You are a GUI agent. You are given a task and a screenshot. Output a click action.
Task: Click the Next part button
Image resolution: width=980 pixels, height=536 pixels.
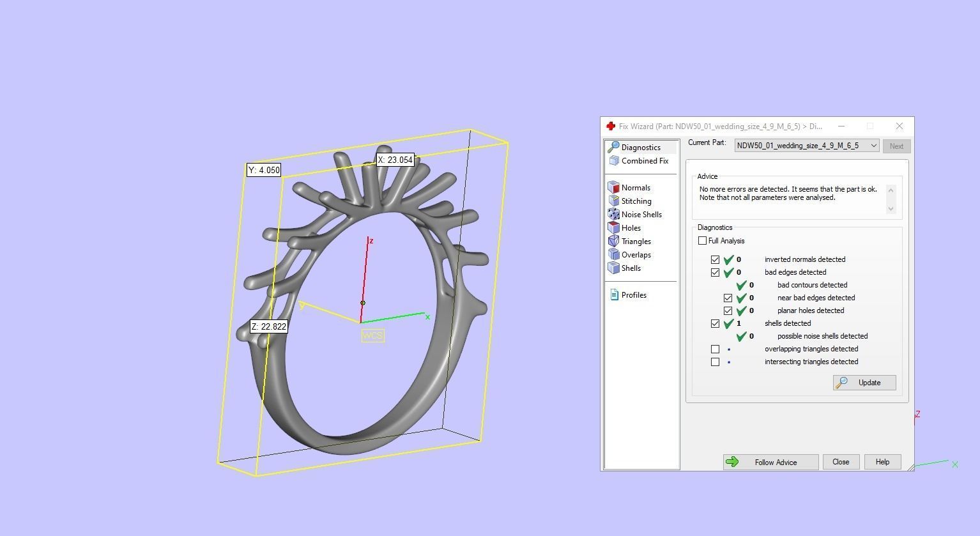pyautogui.click(x=897, y=146)
